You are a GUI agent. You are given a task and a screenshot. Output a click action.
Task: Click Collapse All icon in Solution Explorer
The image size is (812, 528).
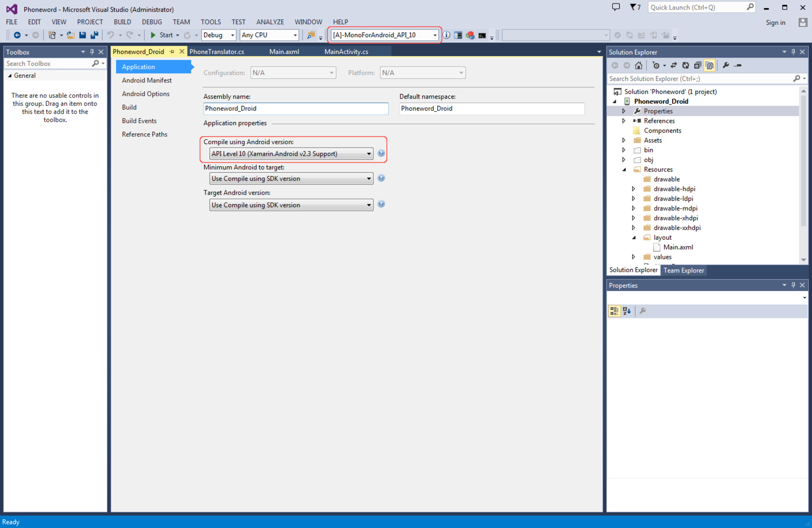697,65
